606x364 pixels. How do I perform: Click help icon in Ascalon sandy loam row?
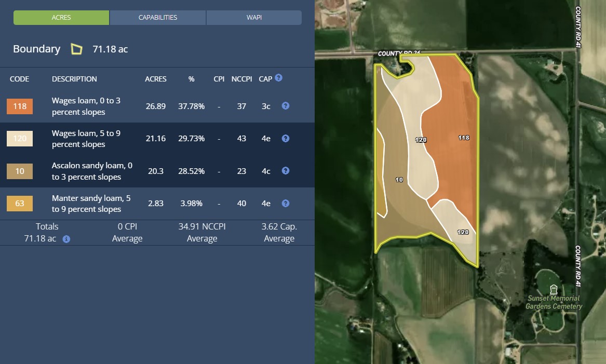[285, 171]
